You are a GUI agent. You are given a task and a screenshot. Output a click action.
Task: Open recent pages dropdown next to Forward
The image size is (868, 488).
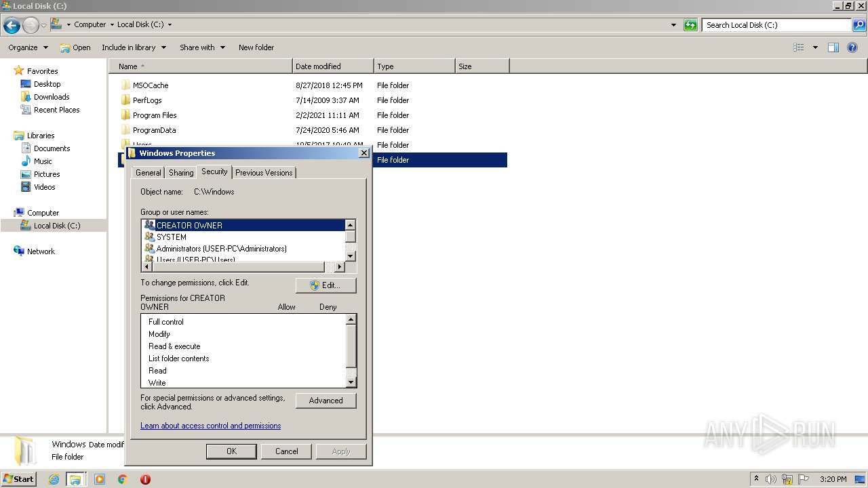click(x=43, y=26)
